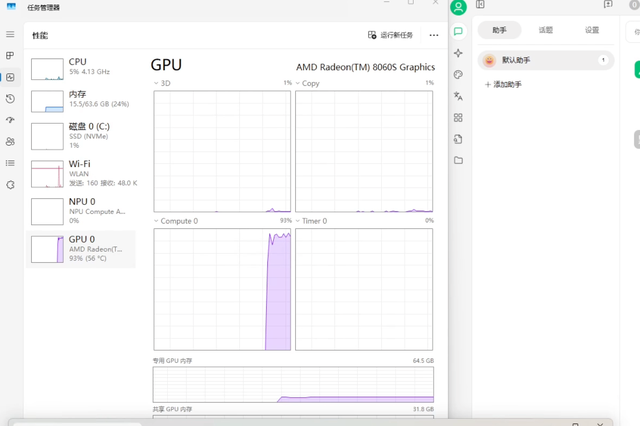The image size is (640, 426).
Task: Select the 默认助手 default assistant item
Action: pos(546,60)
